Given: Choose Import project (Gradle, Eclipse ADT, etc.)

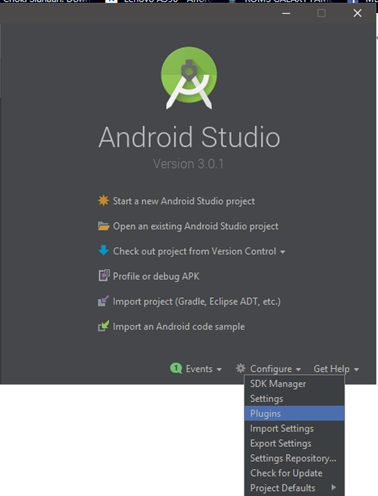Looking at the screenshot, I should [197, 301].
